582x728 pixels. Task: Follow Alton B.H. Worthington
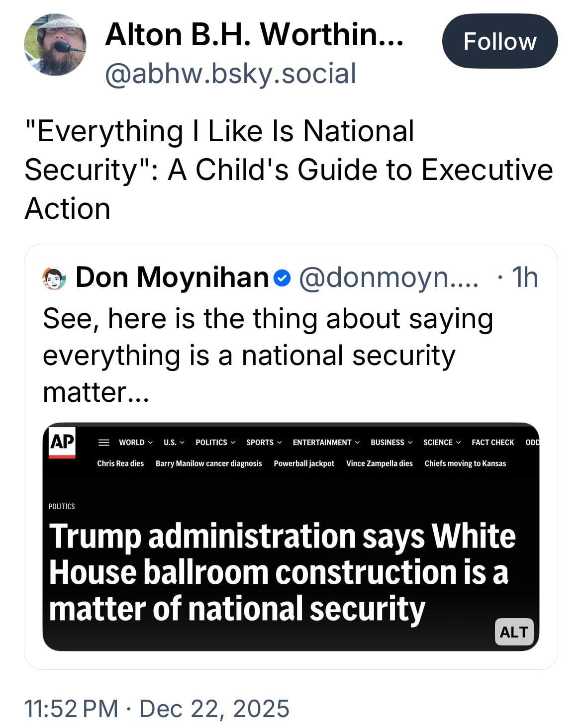pyautogui.click(x=499, y=41)
